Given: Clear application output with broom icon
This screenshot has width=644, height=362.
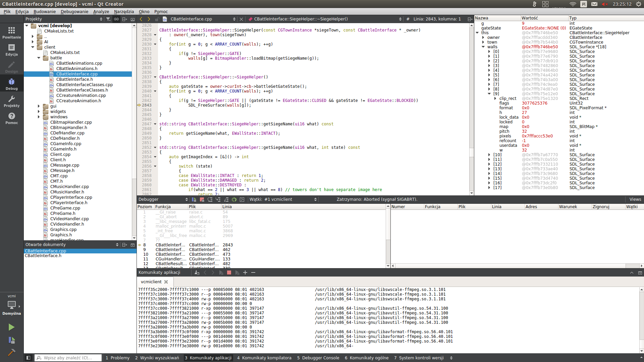Looking at the screenshot, I should tap(197, 273).
